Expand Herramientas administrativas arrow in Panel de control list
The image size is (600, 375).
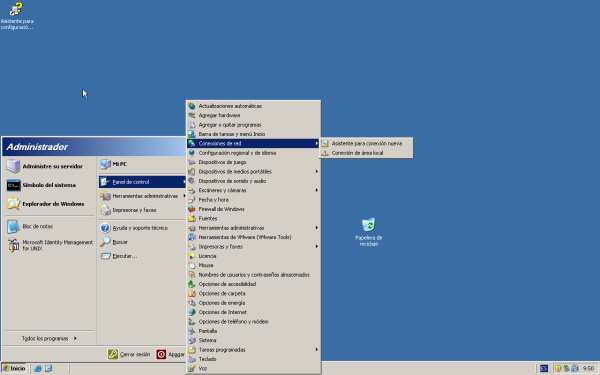point(316,228)
